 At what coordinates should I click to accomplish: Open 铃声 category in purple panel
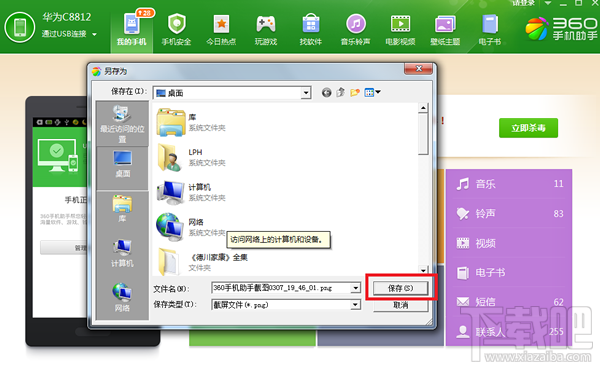(x=509, y=213)
